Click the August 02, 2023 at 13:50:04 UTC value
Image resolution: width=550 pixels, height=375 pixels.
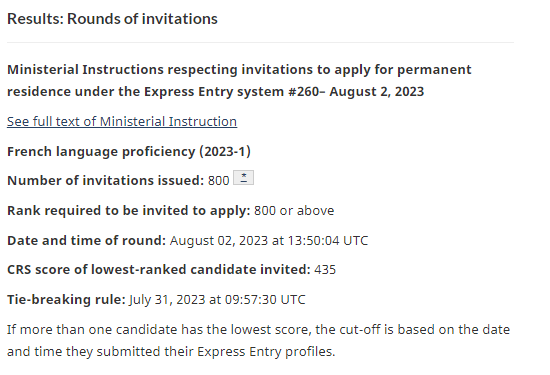tap(269, 241)
